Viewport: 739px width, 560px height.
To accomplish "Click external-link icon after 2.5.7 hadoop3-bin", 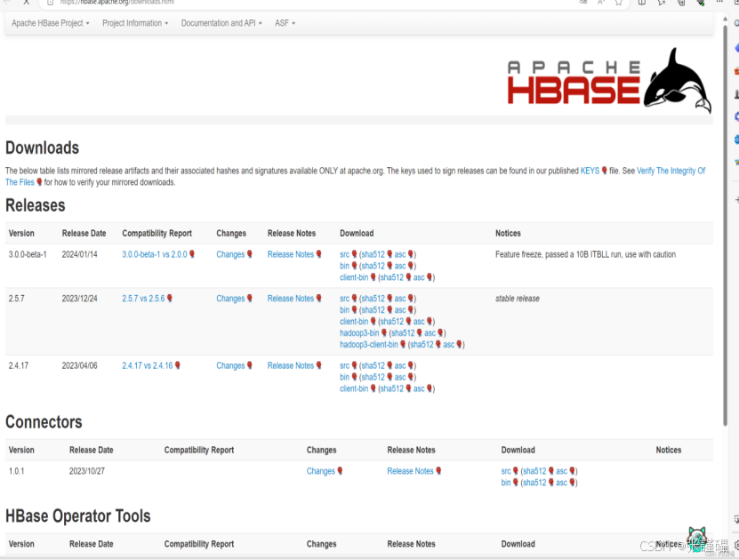I will click(383, 332).
